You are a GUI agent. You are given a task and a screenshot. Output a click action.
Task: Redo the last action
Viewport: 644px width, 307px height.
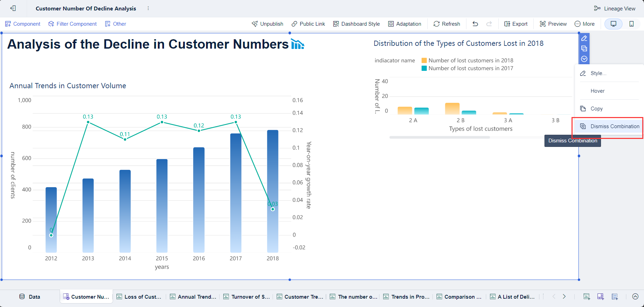(x=489, y=24)
